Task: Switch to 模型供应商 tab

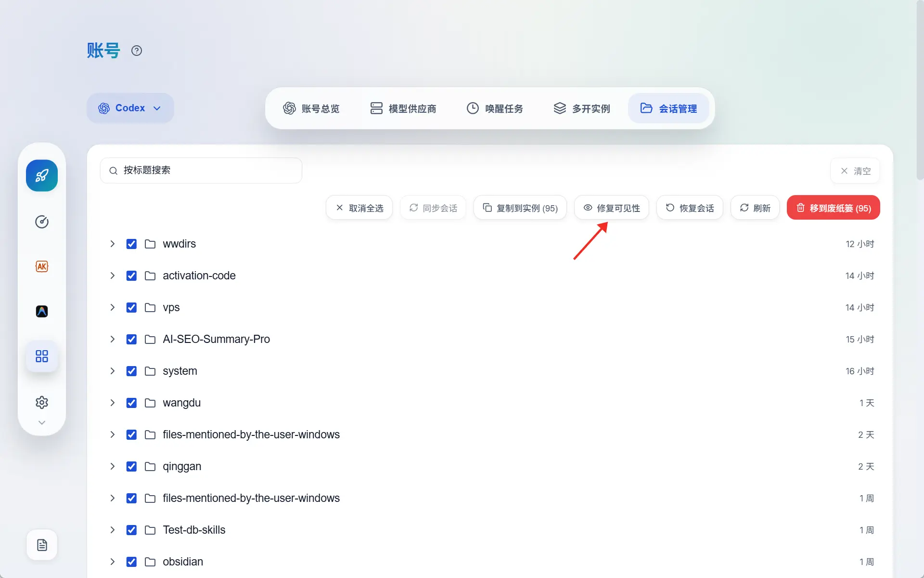Action: pos(403,108)
